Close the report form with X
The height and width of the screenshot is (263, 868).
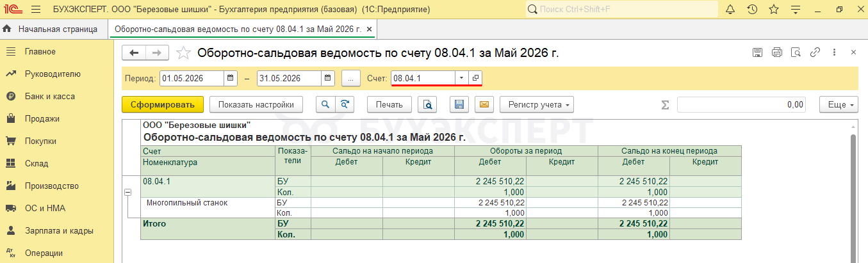[x=853, y=53]
